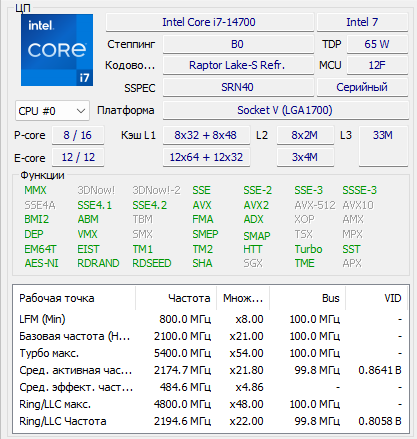Click the Raptor Lake-S Refr. codename field

[x=238, y=65]
